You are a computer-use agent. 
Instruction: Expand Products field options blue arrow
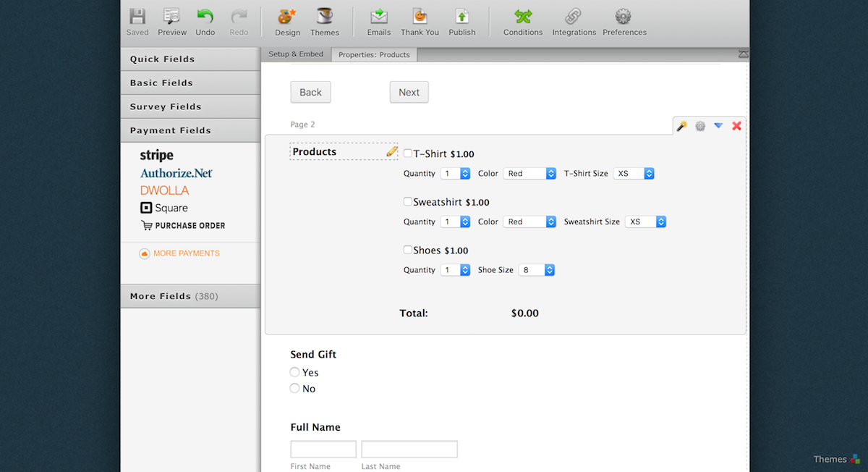(x=718, y=126)
